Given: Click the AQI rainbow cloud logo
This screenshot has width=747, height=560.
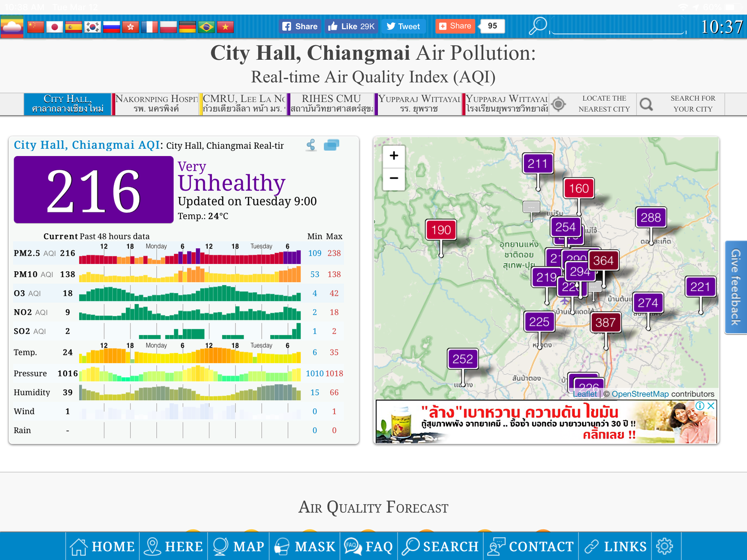Looking at the screenshot, I should pyautogui.click(x=12, y=27).
